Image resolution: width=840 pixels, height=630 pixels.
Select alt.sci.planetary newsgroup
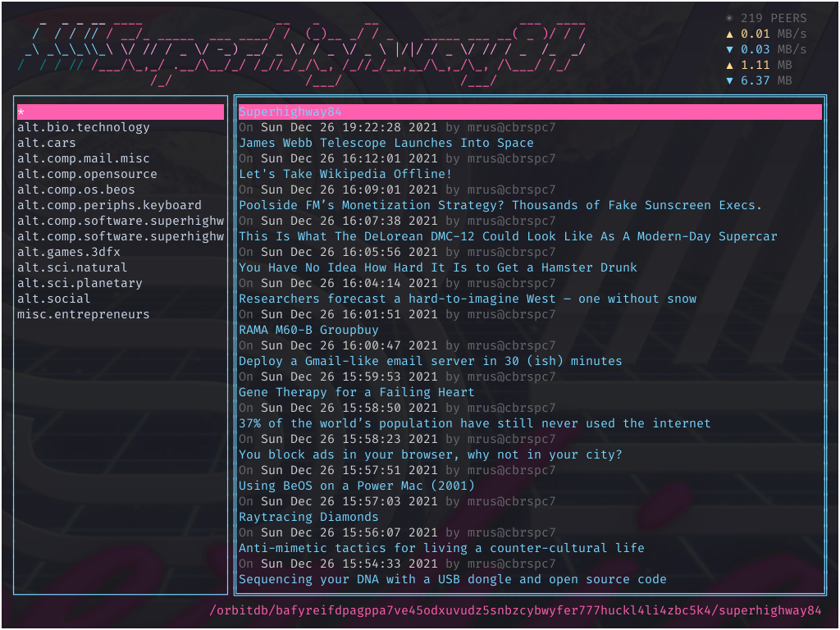[x=80, y=283]
